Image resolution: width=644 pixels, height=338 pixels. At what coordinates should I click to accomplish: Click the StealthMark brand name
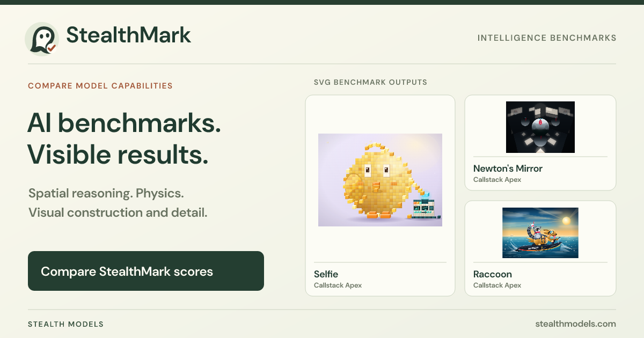coord(129,35)
